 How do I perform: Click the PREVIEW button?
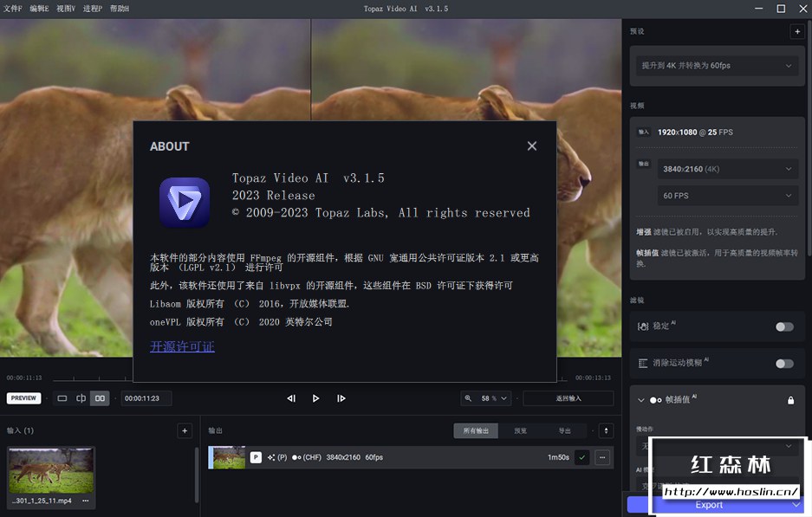coord(23,398)
